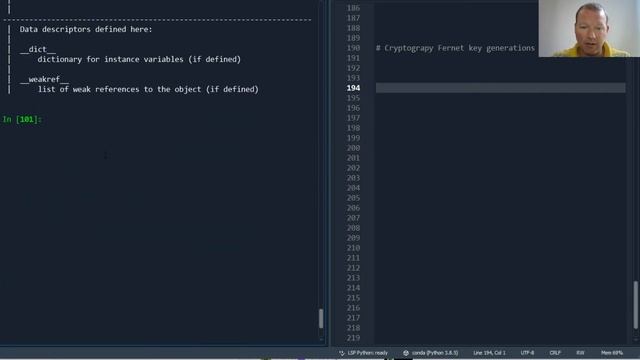This screenshot has height=360, width=640.
Task: Click the Cryptograpy Fernet key generations comment
Action: [x=455, y=48]
